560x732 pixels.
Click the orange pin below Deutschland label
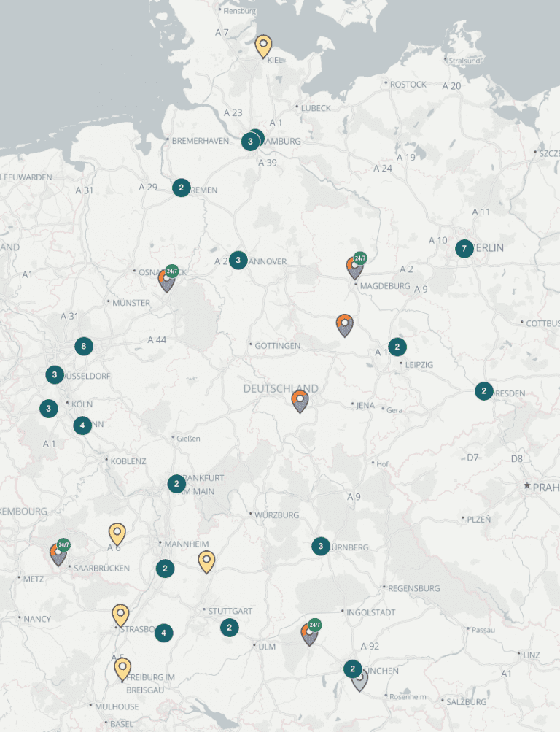coord(300,401)
